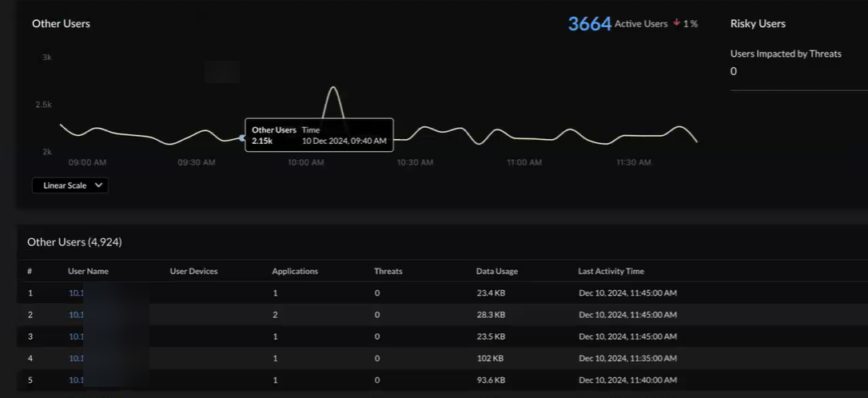Click the # column header

[x=30, y=272]
